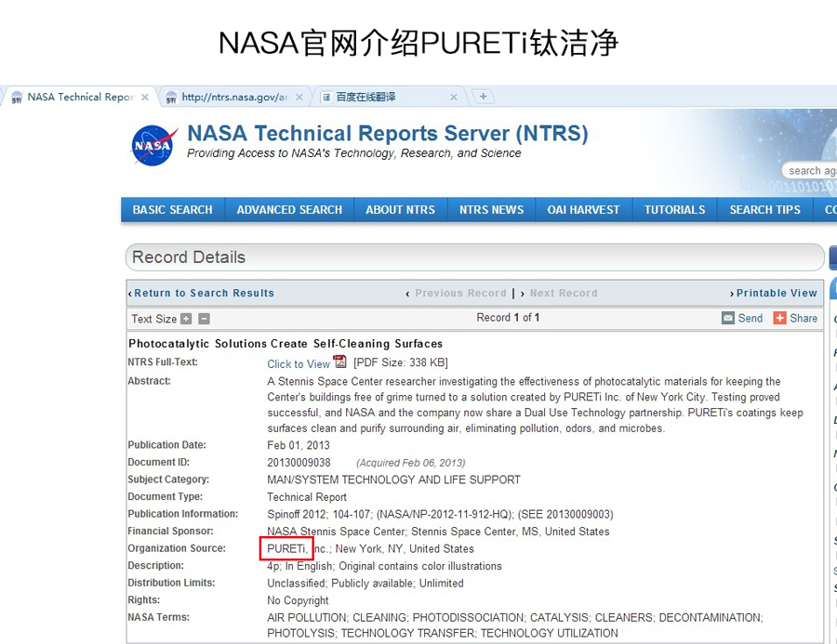Viewport: 837px width, 644px height.
Task: Click Record 1 of 1 indicator
Action: pyautogui.click(x=508, y=318)
